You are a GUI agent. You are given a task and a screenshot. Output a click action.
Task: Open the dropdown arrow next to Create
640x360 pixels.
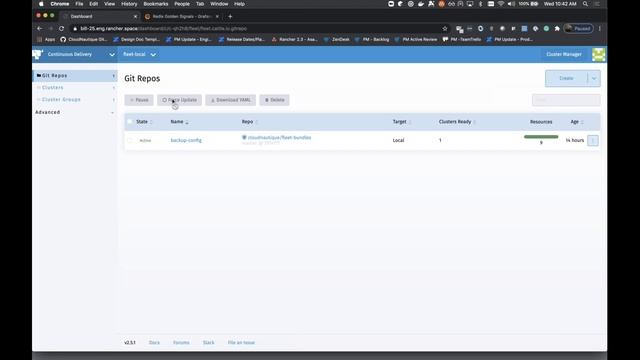pyautogui.click(x=594, y=78)
